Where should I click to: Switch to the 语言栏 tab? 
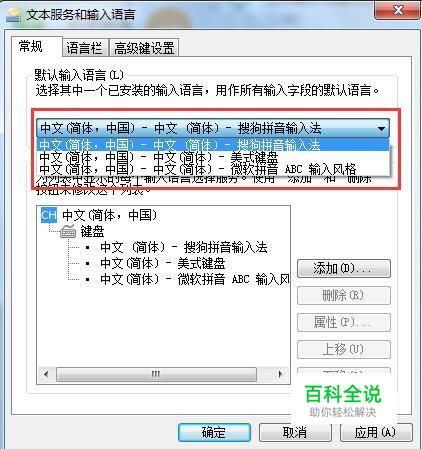tap(84, 48)
